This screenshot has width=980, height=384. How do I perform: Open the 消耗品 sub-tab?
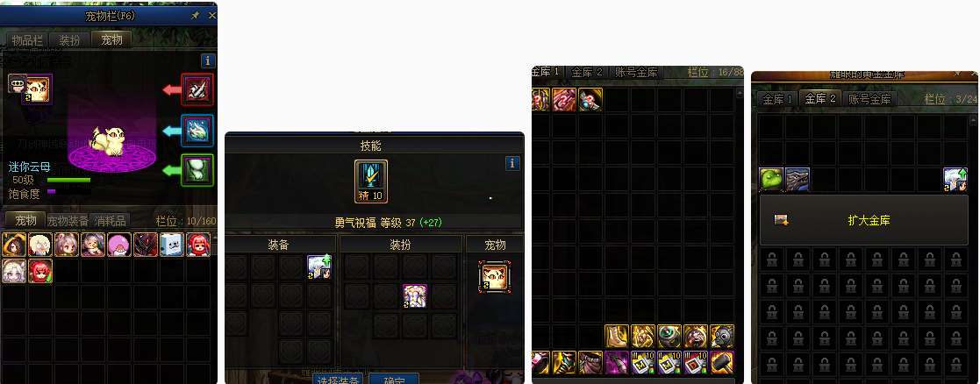point(110,220)
